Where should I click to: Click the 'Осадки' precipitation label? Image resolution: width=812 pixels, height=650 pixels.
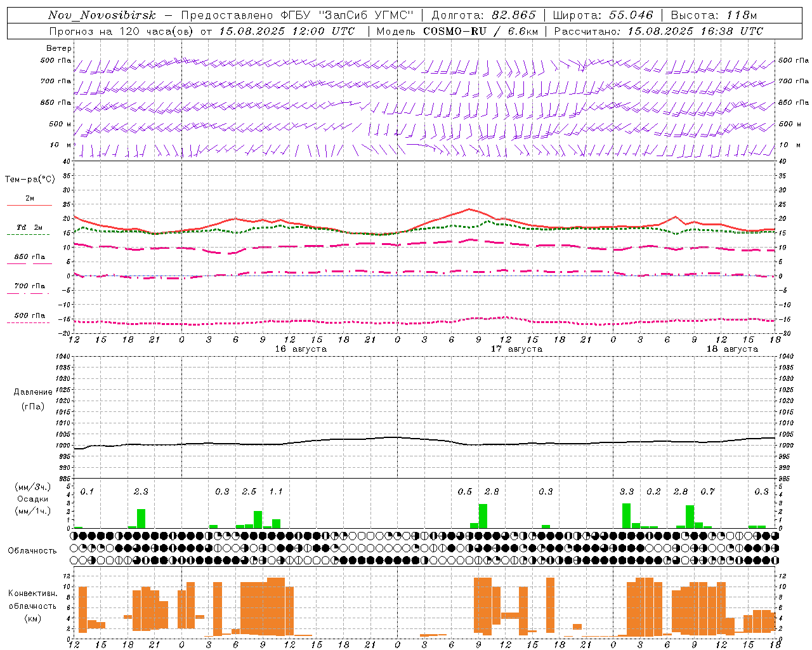32,499
